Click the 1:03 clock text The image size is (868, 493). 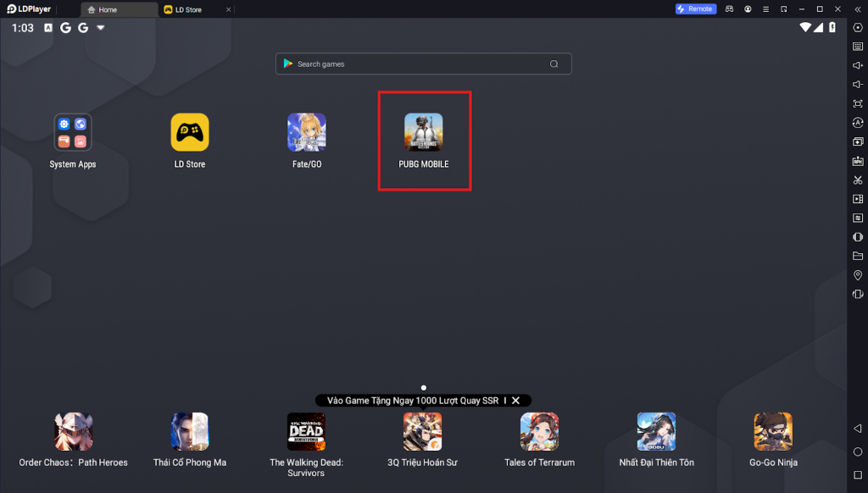click(23, 28)
